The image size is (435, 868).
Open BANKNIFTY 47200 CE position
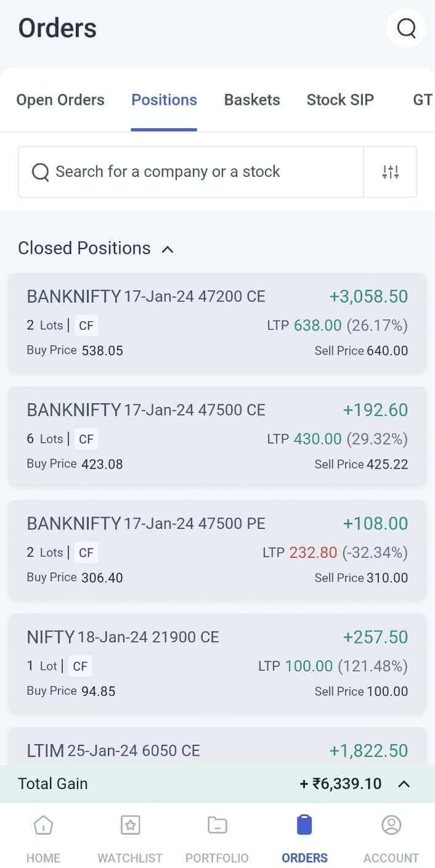(x=217, y=323)
